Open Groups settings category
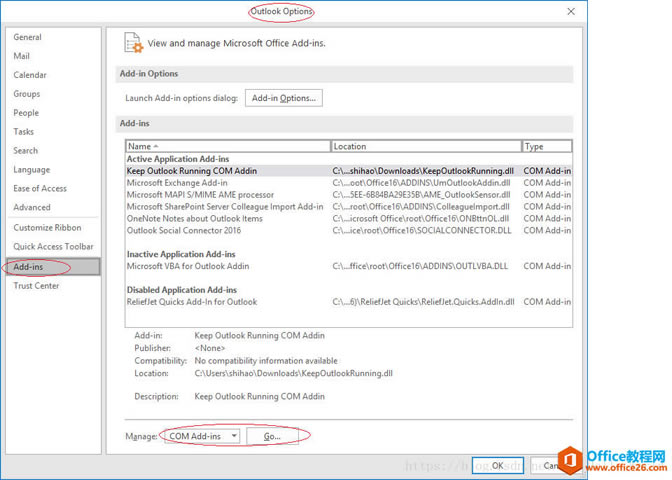 [27, 94]
